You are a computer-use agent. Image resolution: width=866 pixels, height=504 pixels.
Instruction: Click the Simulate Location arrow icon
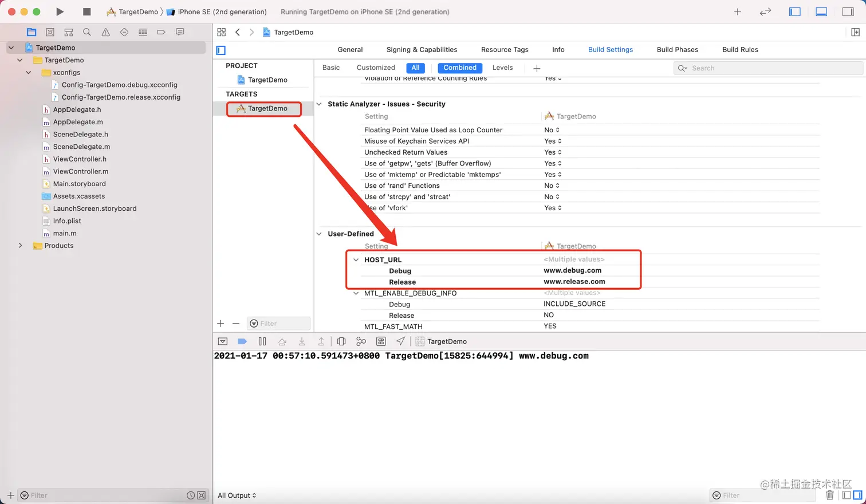[x=400, y=341]
